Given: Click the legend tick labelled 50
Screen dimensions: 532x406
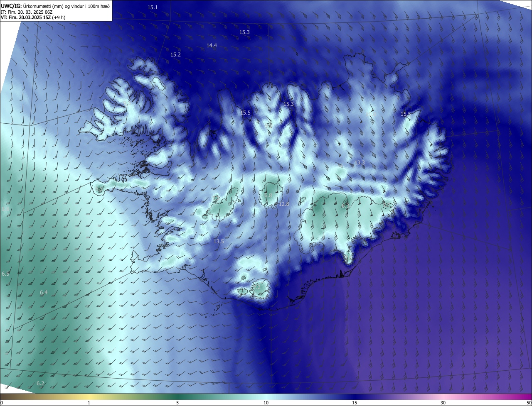Looking at the screenshot, I should [x=529, y=403].
